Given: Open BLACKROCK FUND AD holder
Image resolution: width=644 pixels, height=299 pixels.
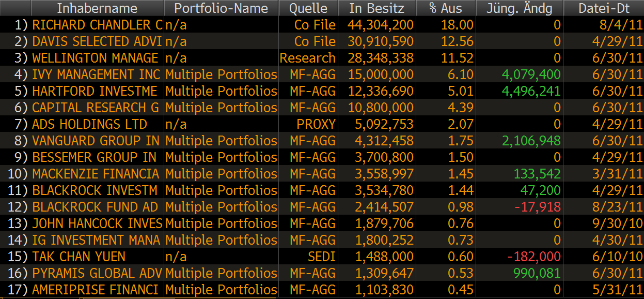Looking at the screenshot, I should [95, 207].
